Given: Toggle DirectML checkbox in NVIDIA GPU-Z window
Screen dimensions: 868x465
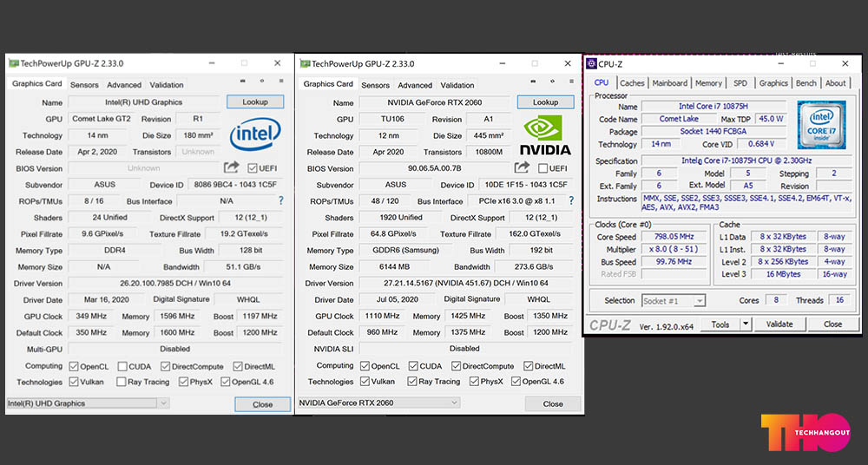Looking at the screenshot, I should pos(528,366).
